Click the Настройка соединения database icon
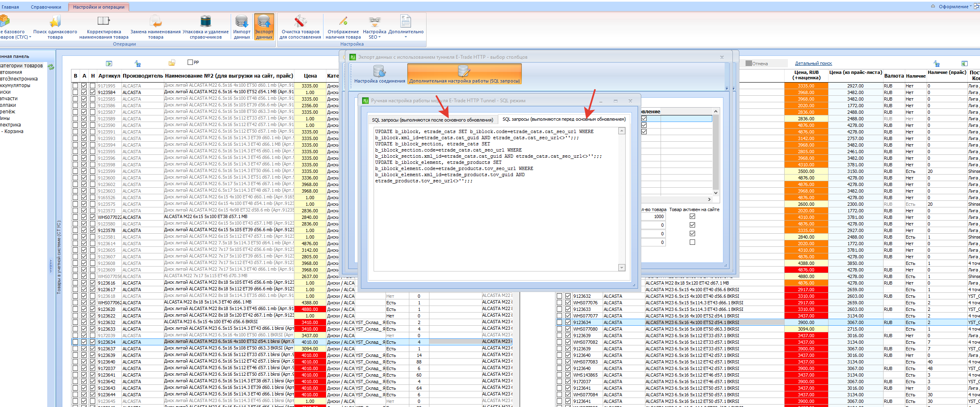Viewport: 980px width, 407px height. pos(379,71)
